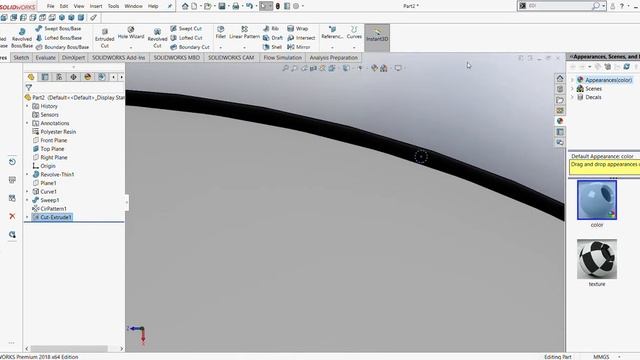
Task: Choose the Swept Cut tool
Action: [x=186, y=29]
